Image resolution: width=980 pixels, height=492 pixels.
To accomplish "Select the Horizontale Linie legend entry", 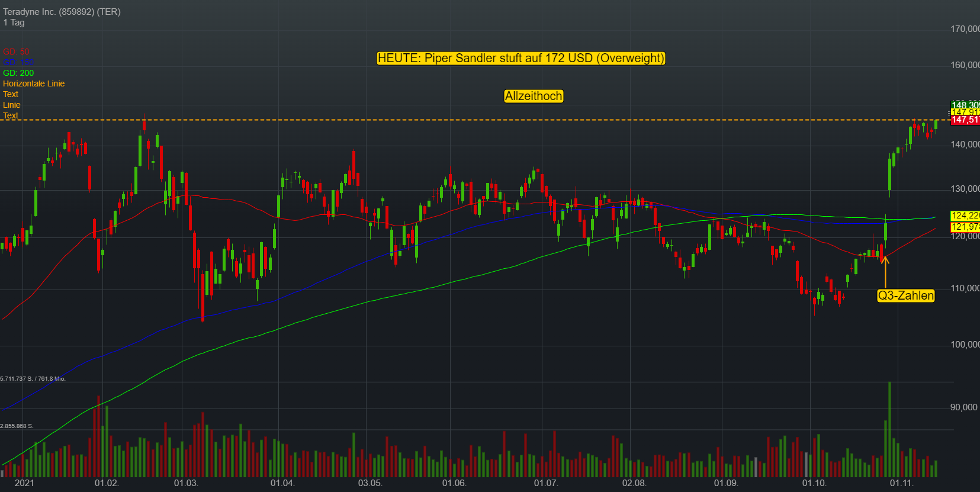I will tap(34, 83).
